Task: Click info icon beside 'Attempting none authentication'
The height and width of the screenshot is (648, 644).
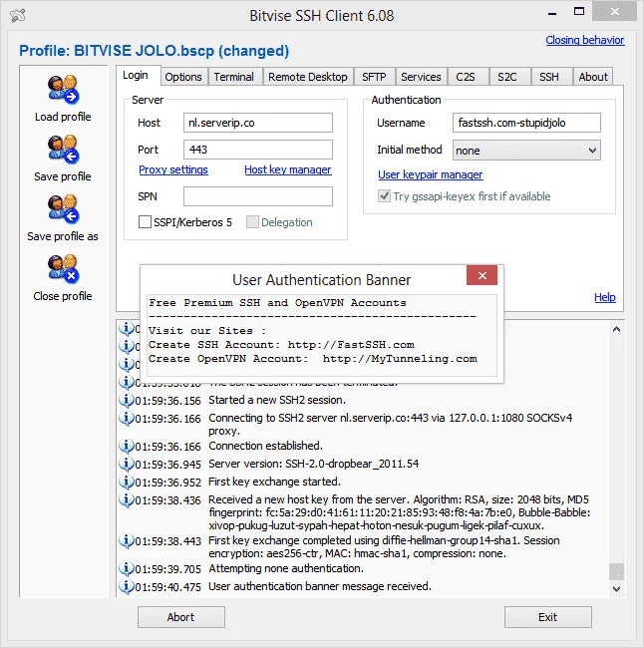Action: 126,568
